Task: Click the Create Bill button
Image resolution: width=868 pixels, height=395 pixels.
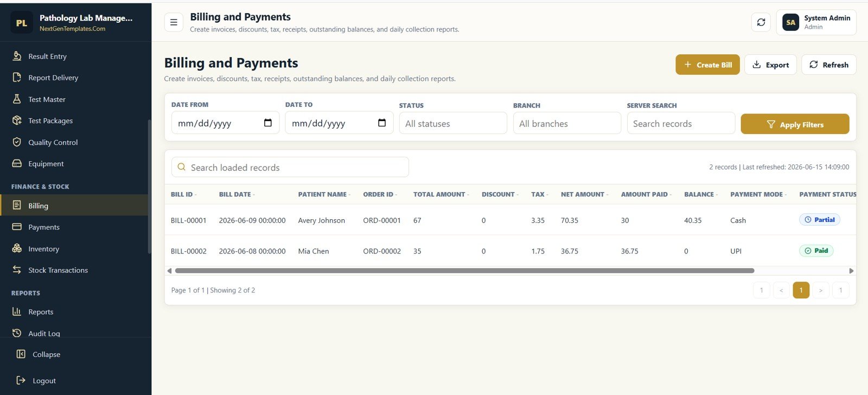Action: [707, 65]
